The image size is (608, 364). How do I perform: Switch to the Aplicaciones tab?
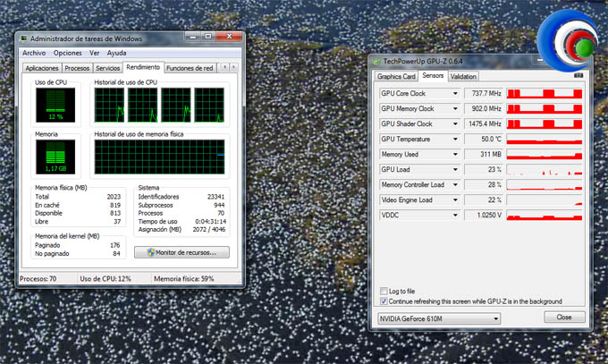(42, 68)
